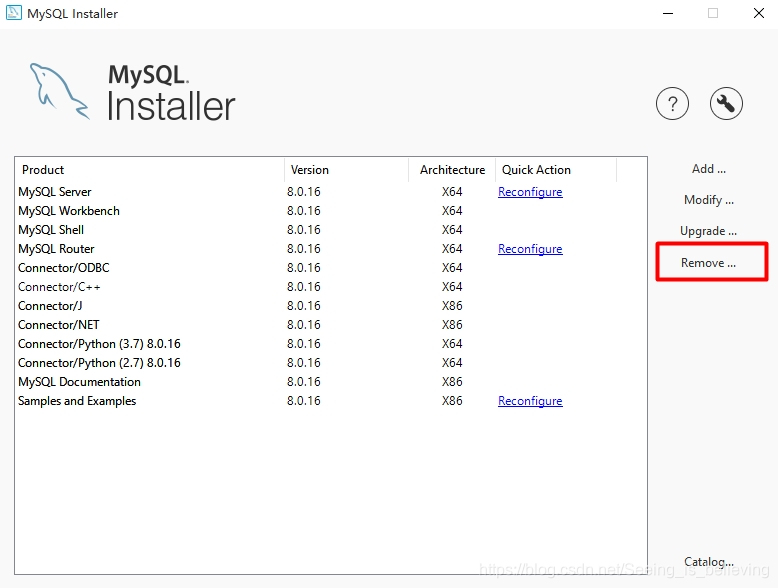Click the Remove ... button

[709, 262]
